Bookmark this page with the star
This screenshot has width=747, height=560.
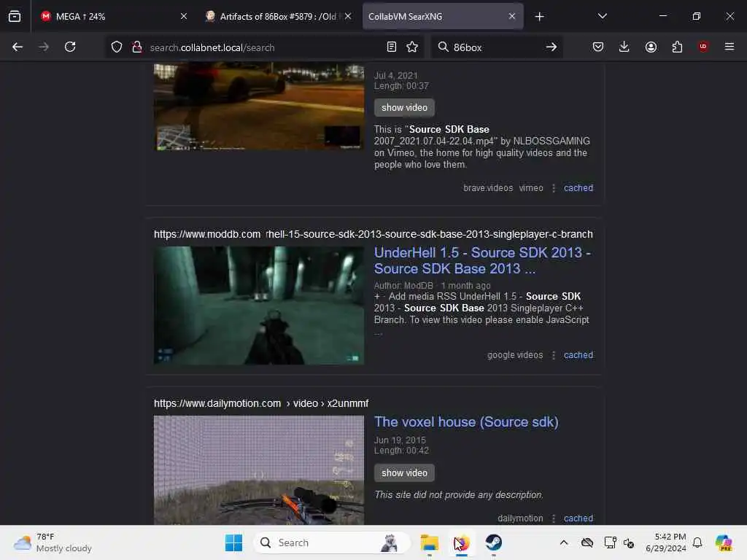pos(412,47)
